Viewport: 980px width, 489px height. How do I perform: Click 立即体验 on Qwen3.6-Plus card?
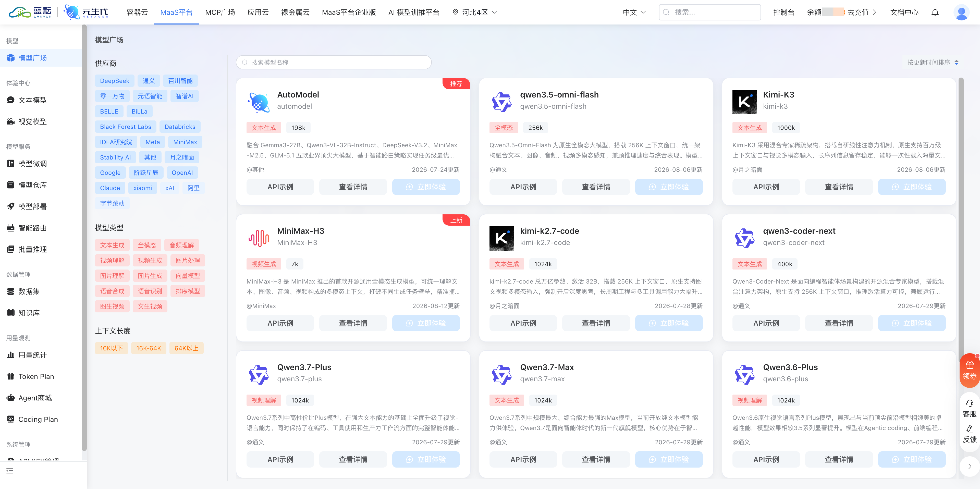tap(912, 459)
